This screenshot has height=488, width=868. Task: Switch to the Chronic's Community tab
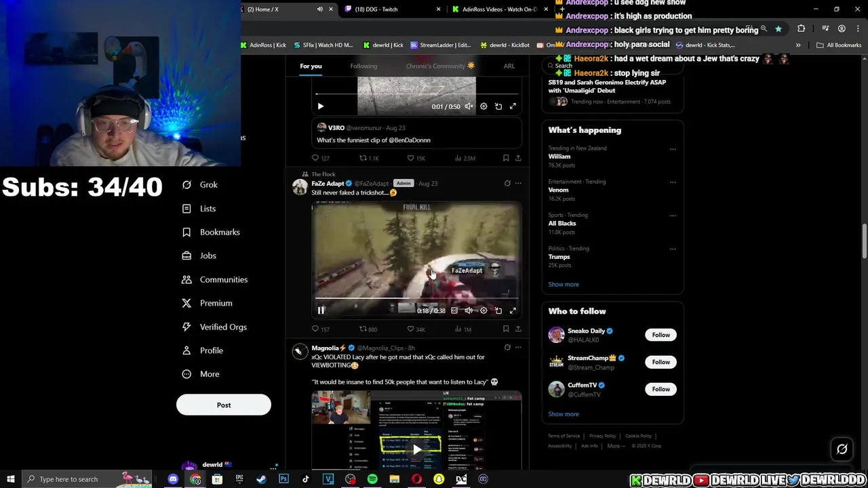(440, 66)
